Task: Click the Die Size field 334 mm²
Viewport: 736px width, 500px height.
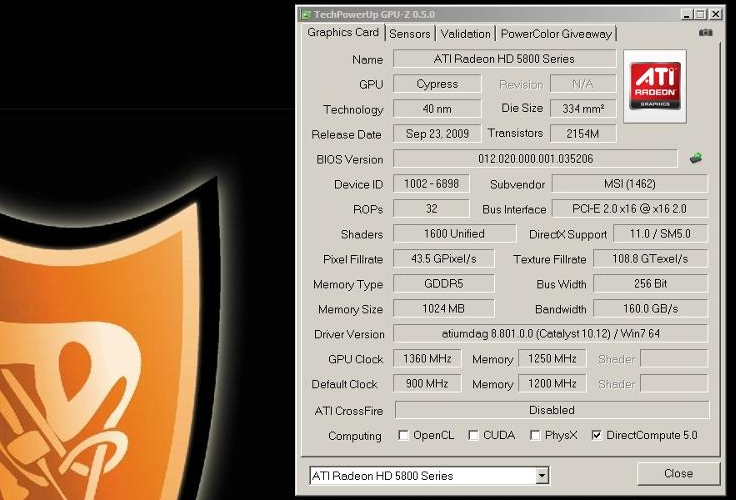Action: coord(583,108)
